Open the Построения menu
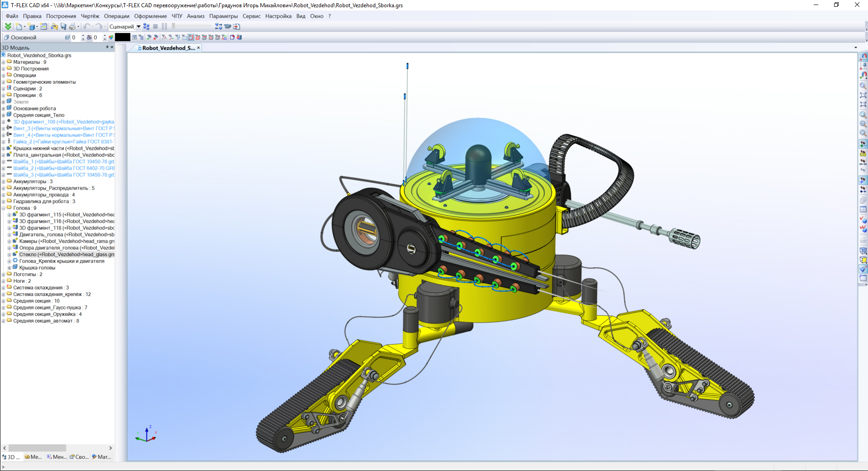The width and height of the screenshot is (868, 471). tap(61, 16)
